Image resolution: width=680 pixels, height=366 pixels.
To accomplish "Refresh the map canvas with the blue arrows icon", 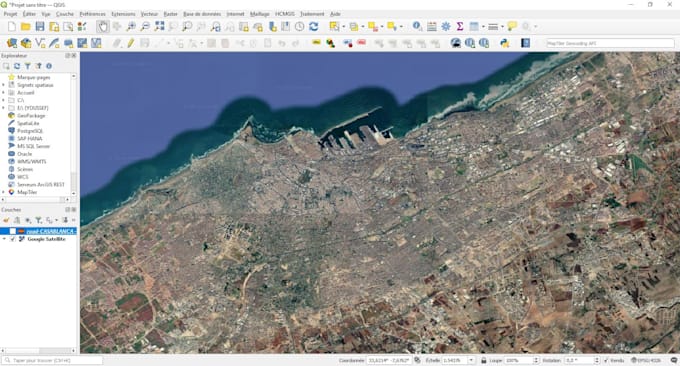I will click(x=314, y=27).
